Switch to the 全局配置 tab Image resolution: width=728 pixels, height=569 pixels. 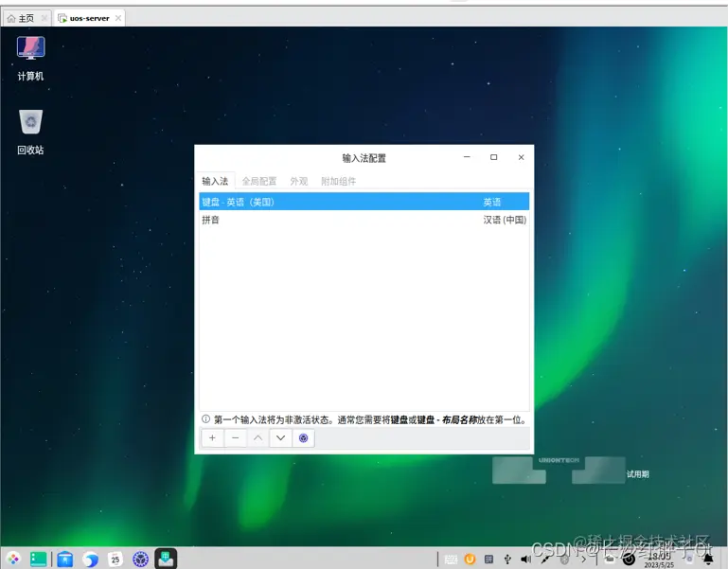(259, 181)
